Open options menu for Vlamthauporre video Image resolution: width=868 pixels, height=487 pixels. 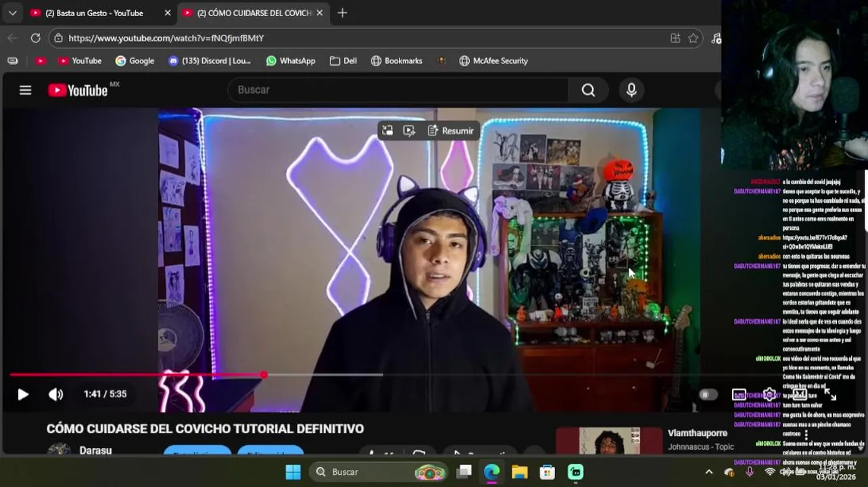(x=806, y=435)
